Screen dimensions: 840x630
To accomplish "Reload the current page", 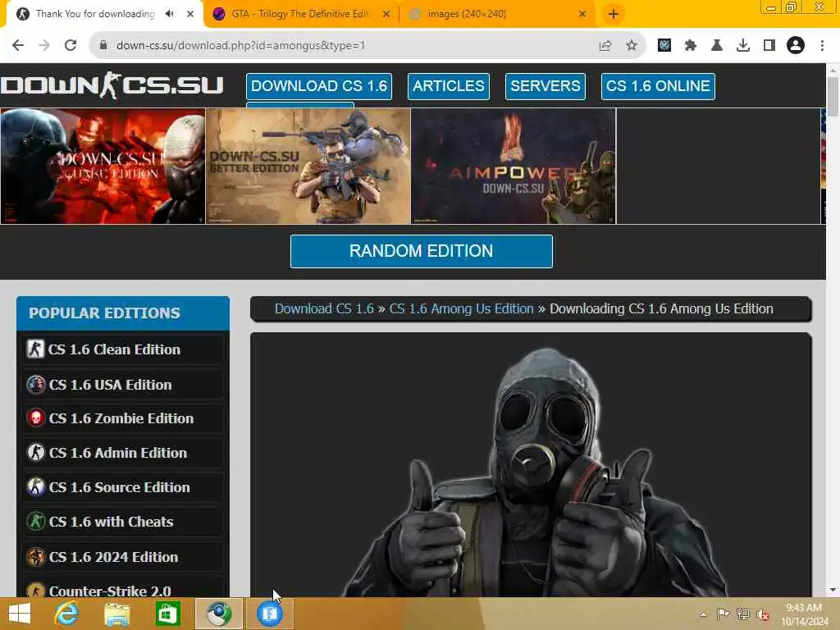I will tap(71, 46).
